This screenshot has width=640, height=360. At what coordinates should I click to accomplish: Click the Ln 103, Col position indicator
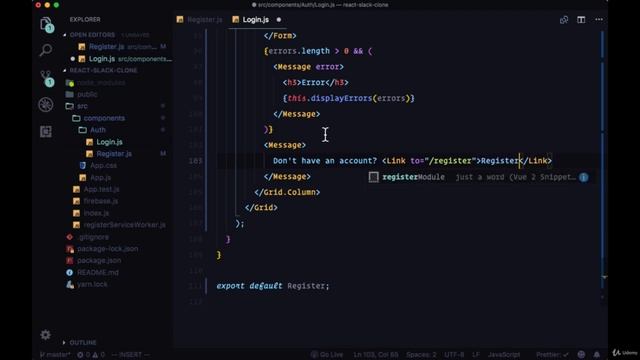point(376,355)
